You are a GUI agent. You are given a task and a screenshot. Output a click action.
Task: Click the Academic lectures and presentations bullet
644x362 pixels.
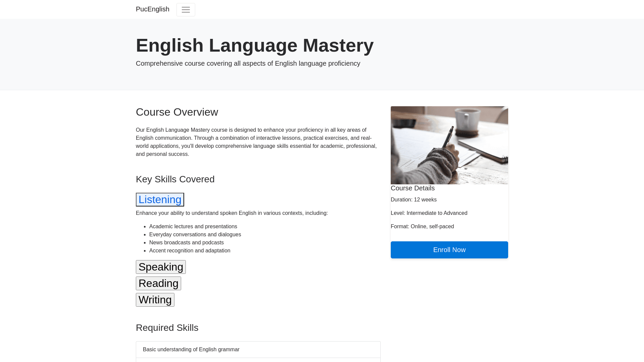(x=193, y=227)
